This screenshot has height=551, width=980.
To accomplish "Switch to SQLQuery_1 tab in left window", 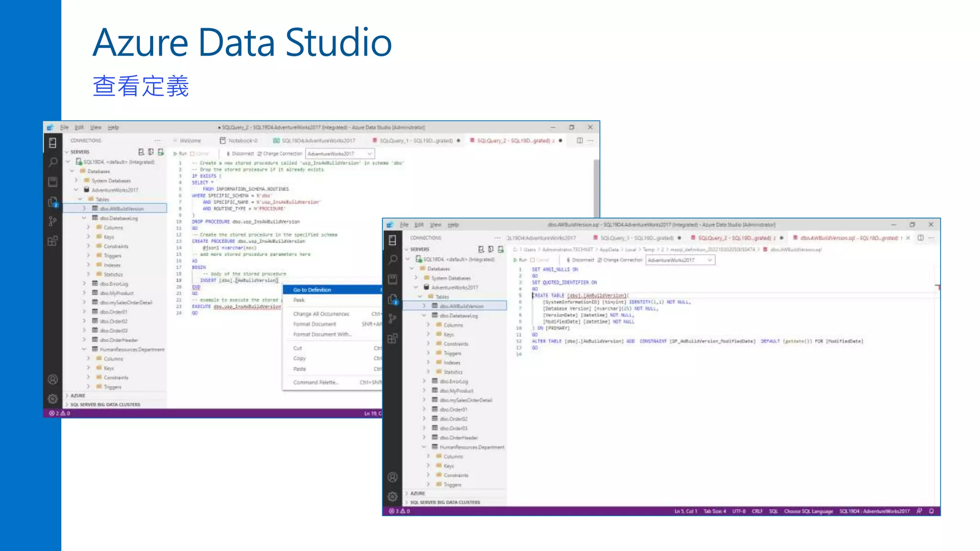I will 416,141.
